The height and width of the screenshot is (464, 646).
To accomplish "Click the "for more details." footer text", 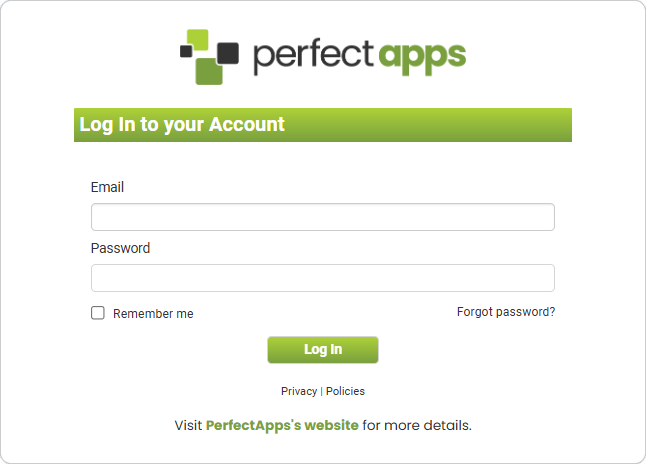I will coord(417,425).
